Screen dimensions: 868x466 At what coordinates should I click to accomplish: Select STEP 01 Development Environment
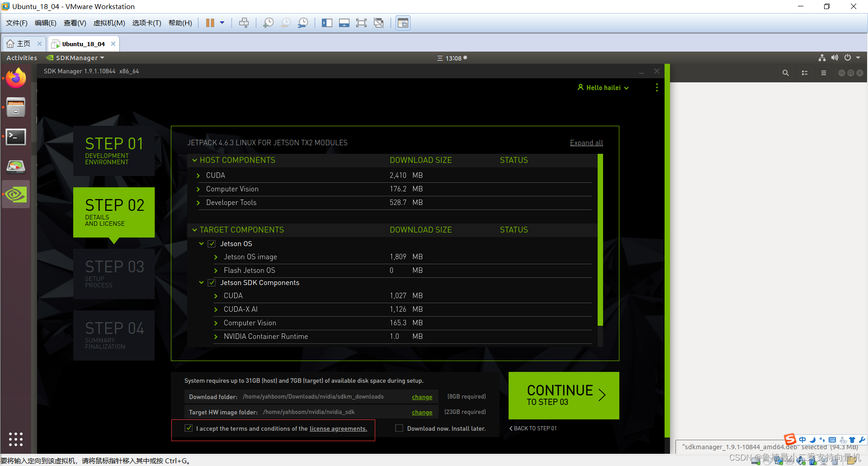click(114, 151)
